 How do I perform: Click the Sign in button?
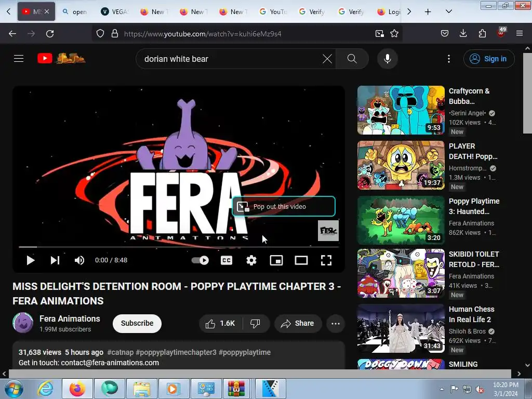489,59
